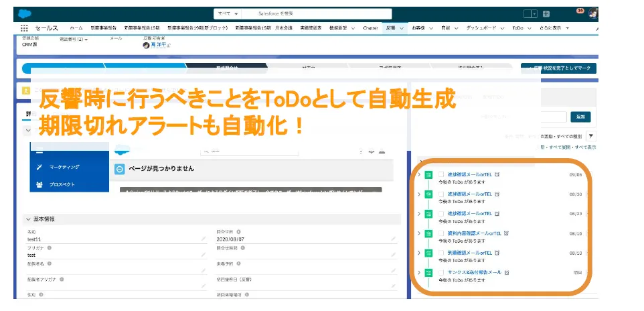The height and width of the screenshot is (311, 644).
Task: Click green task icon on the 09/06 row
Action: coord(429,174)
